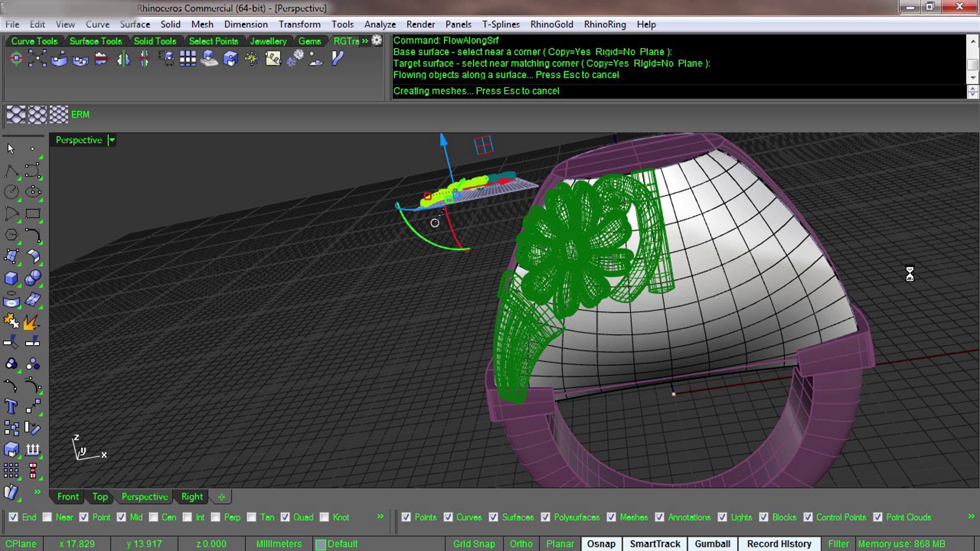This screenshot has width=980, height=551.
Task: Click the Polygon tool icon
Action: [x=11, y=235]
